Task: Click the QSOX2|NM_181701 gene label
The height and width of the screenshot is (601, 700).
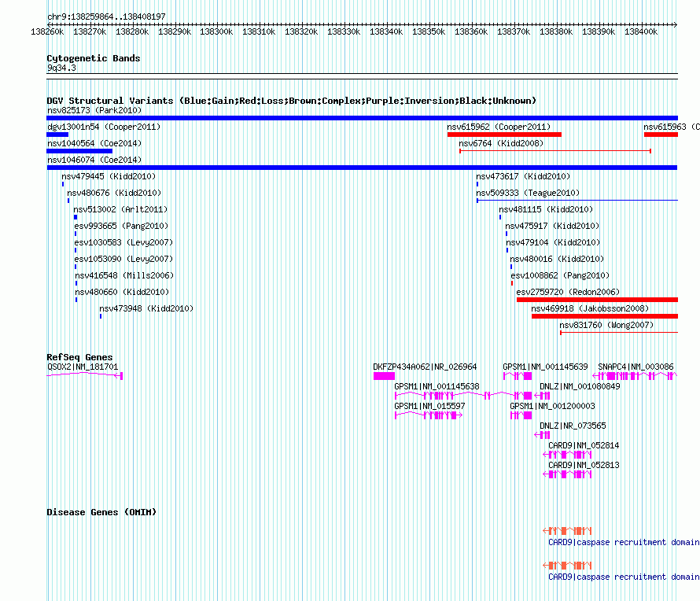Action: [x=83, y=367]
